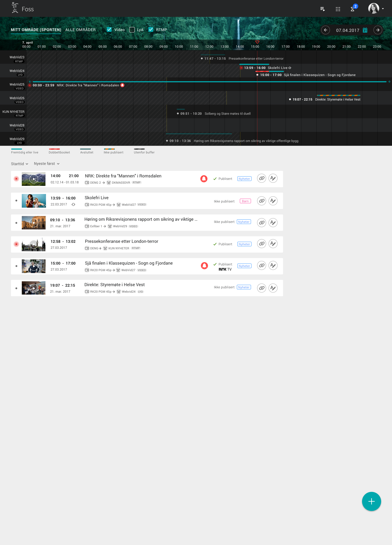392x545 pixels.
Task: Play the Høring om Riksrevisjonens thumbnail
Action: click(x=34, y=223)
